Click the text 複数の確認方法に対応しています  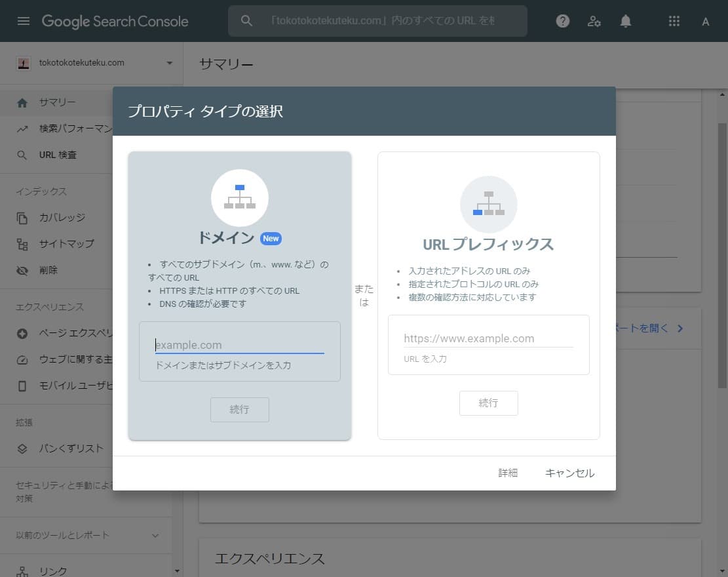(x=472, y=297)
